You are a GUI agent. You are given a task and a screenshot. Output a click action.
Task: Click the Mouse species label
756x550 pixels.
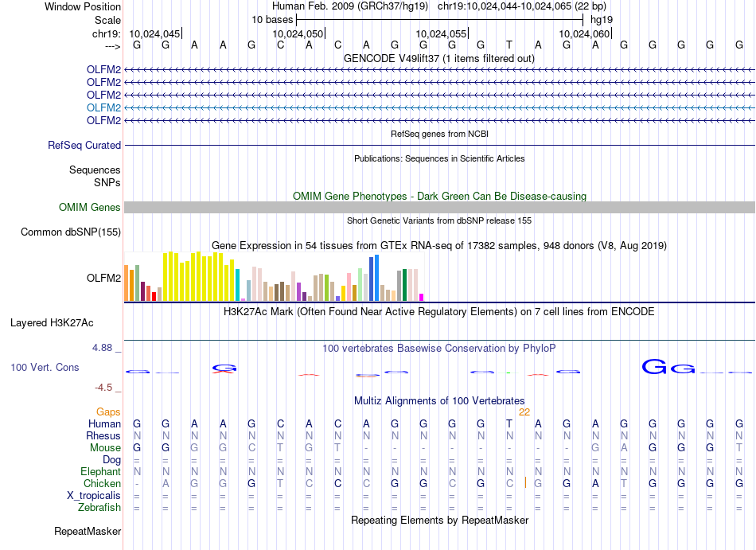point(105,448)
